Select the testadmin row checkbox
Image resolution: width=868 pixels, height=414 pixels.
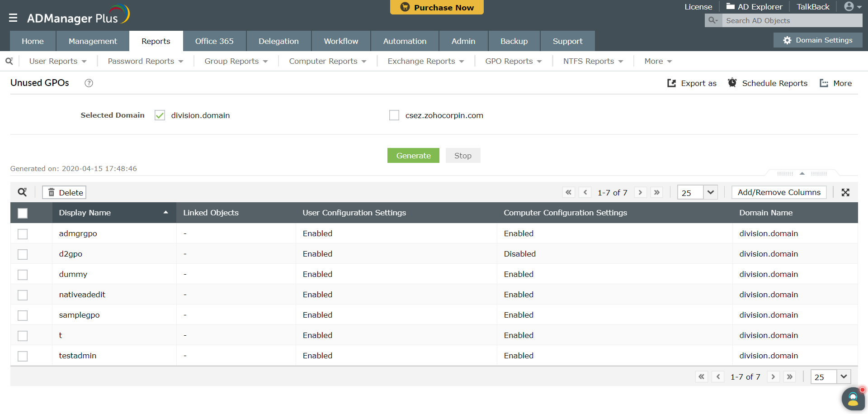(x=23, y=356)
